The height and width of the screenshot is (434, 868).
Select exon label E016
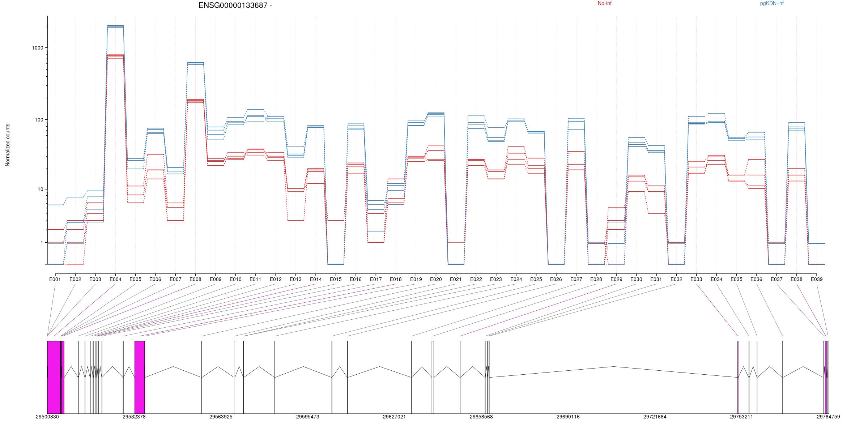[x=356, y=279]
